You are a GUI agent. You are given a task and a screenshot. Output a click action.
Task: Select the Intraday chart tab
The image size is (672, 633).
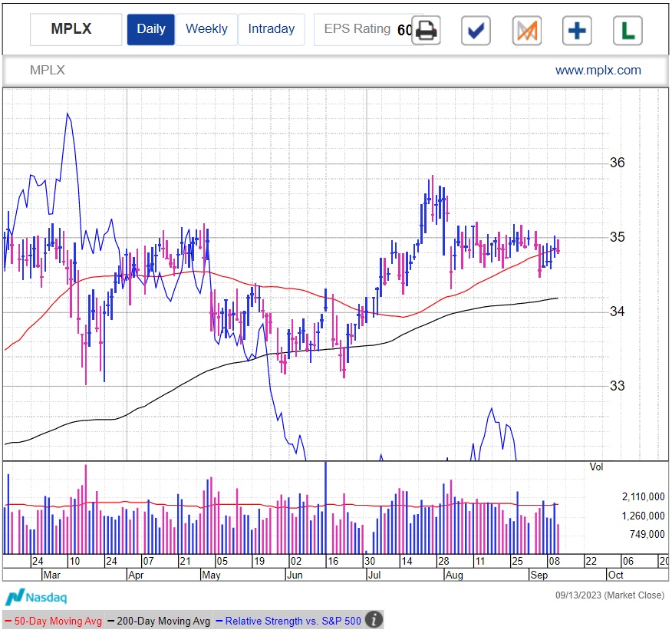click(271, 29)
